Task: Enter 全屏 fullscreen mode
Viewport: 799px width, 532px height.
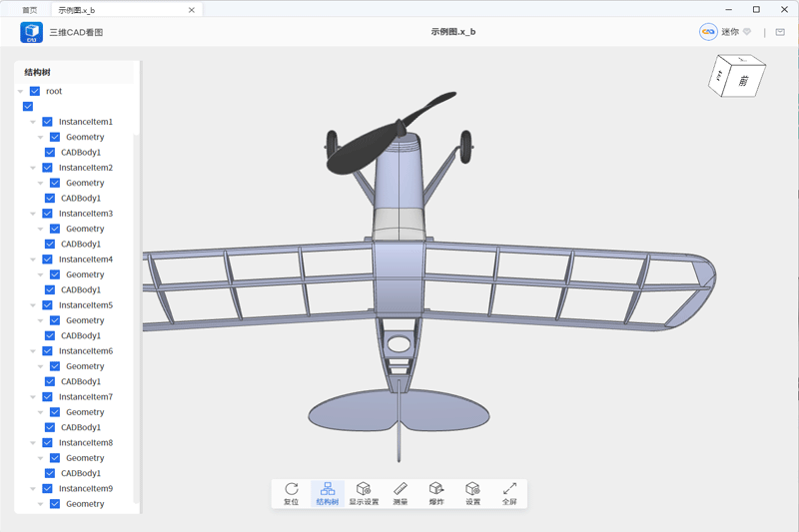Action: pos(509,493)
